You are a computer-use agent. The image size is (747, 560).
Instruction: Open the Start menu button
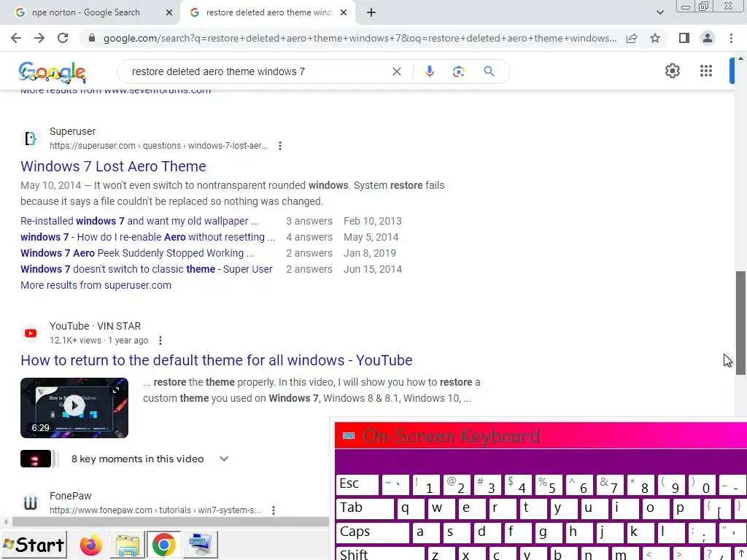coord(34,545)
